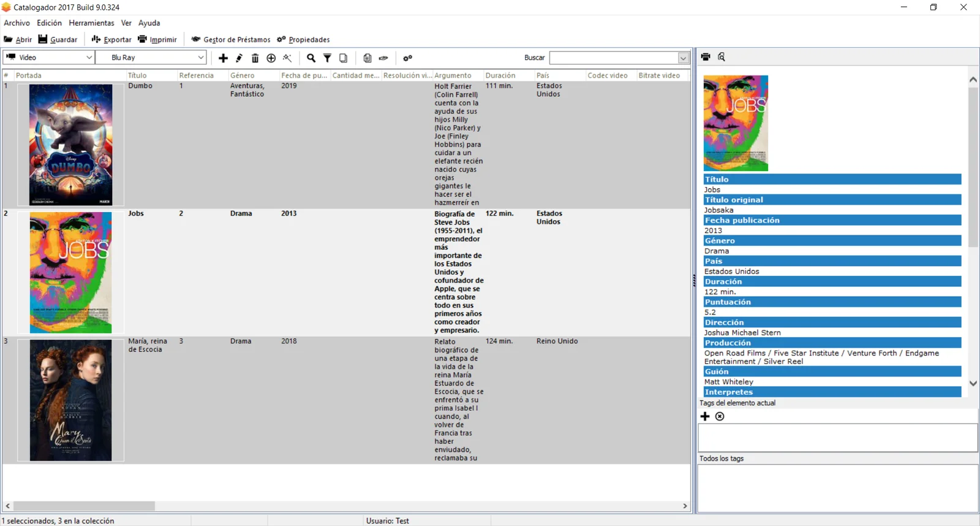
Task: Click the 'Reino Unido' country cell
Action: 557,341
